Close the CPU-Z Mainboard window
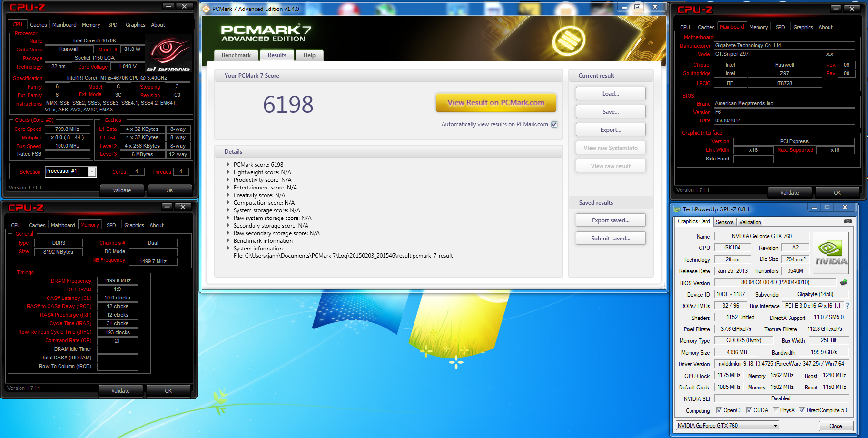The height and width of the screenshot is (438, 868). coord(852,9)
